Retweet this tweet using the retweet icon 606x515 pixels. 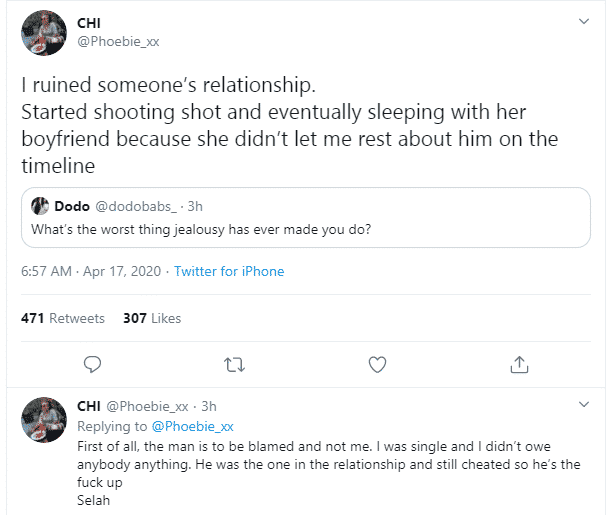(x=235, y=365)
